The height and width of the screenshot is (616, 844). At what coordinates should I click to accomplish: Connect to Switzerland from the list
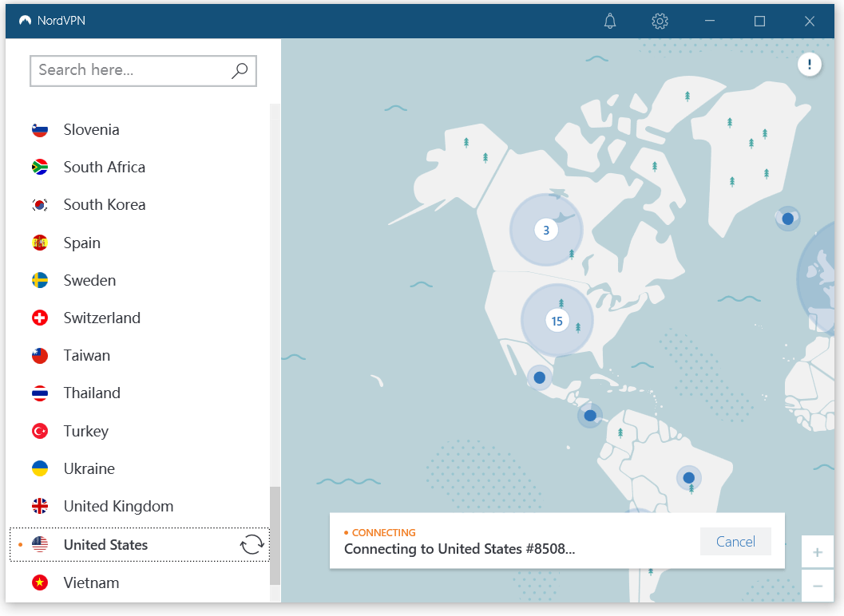pos(140,318)
